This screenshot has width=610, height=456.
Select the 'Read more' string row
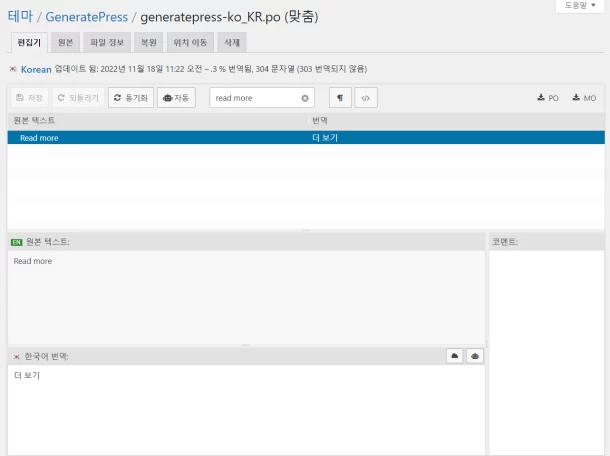(306, 138)
